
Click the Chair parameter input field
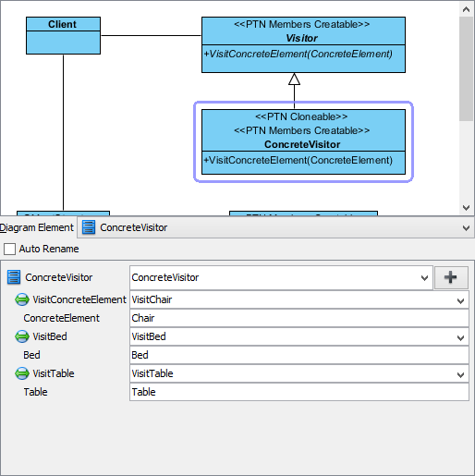pos(299,318)
